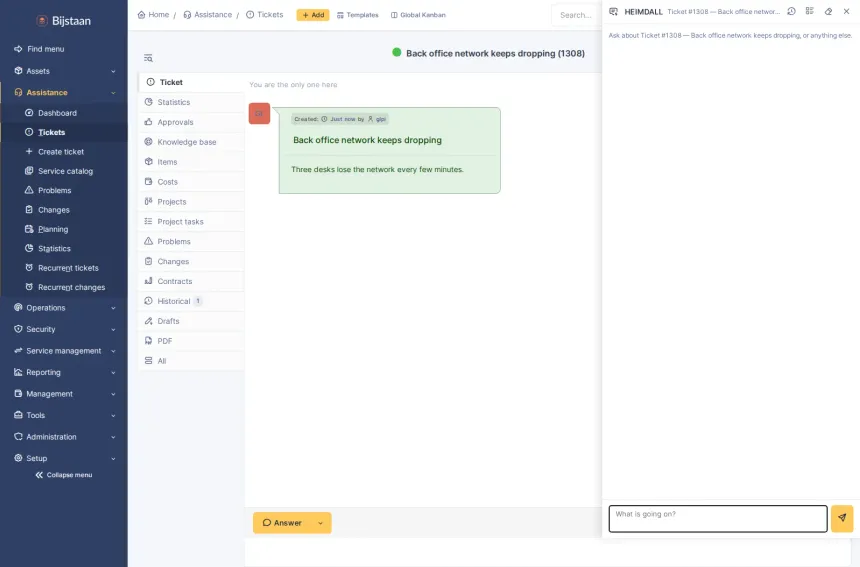Click the Contracts tab icon
The width and height of the screenshot is (860, 567).
(148, 281)
